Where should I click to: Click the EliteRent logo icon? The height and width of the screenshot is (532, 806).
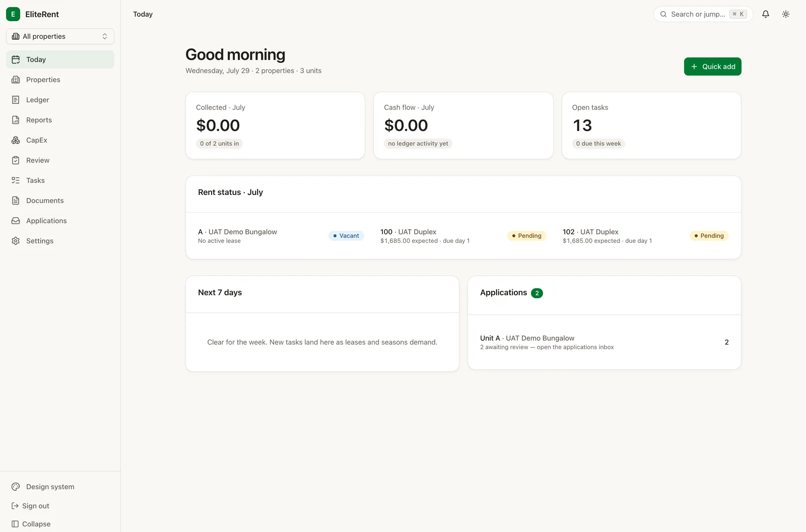(x=13, y=14)
